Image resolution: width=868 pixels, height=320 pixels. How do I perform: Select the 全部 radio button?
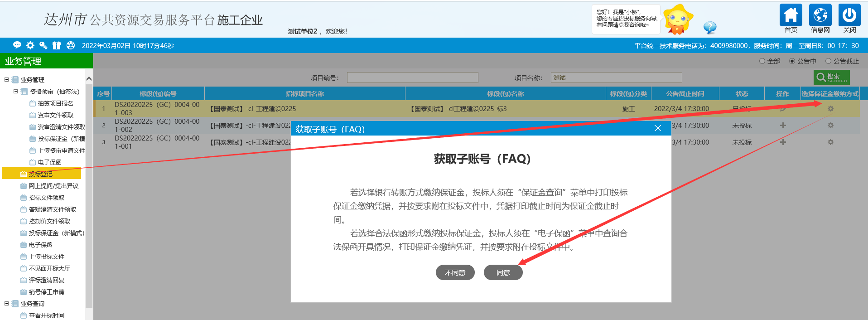pos(762,61)
